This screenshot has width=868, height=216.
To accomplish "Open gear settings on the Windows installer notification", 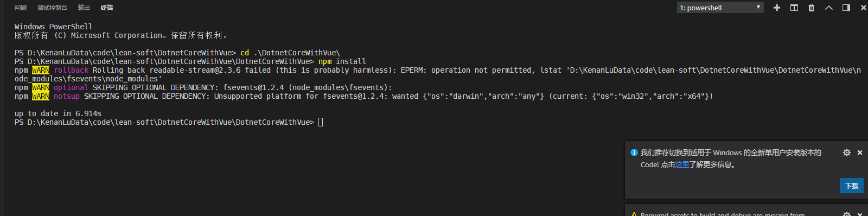I will pos(847,153).
